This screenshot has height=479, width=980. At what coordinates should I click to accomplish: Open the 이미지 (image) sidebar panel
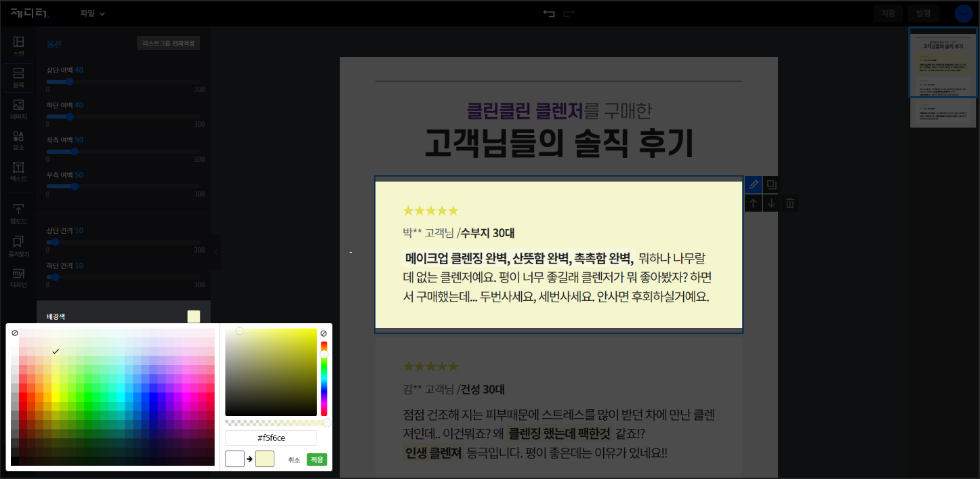(x=19, y=109)
